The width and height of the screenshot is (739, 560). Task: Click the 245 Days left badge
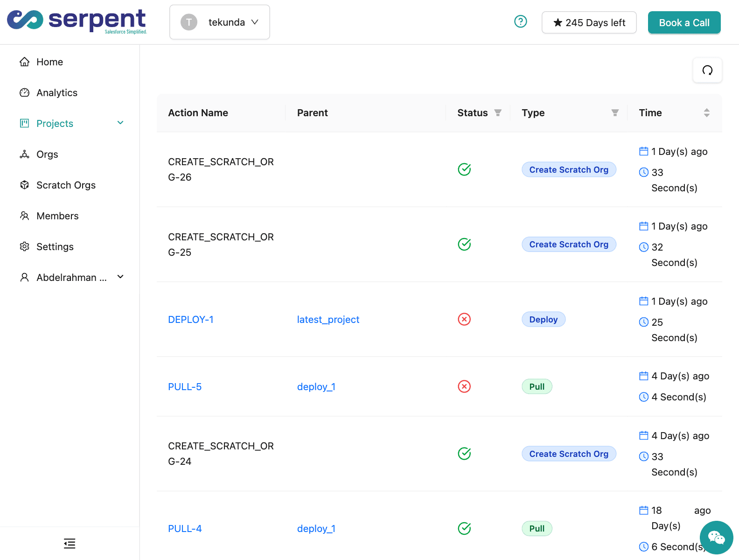pyautogui.click(x=589, y=23)
